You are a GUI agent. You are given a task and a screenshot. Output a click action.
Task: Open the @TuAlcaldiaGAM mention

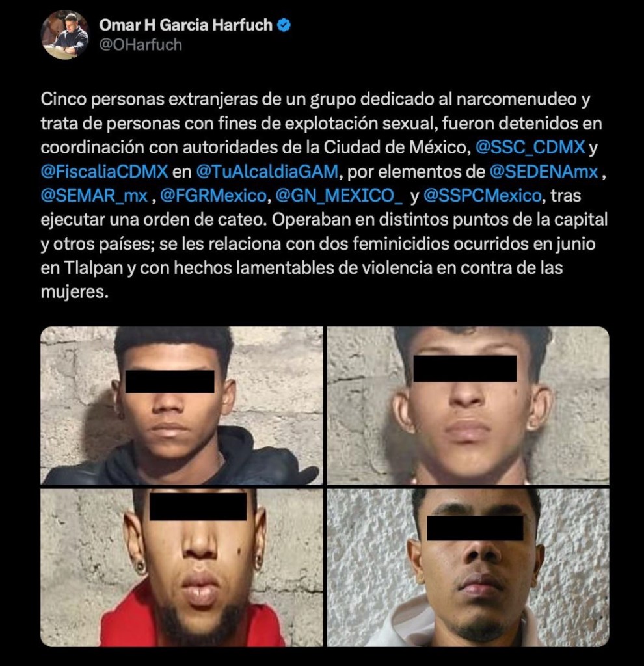[267, 171]
